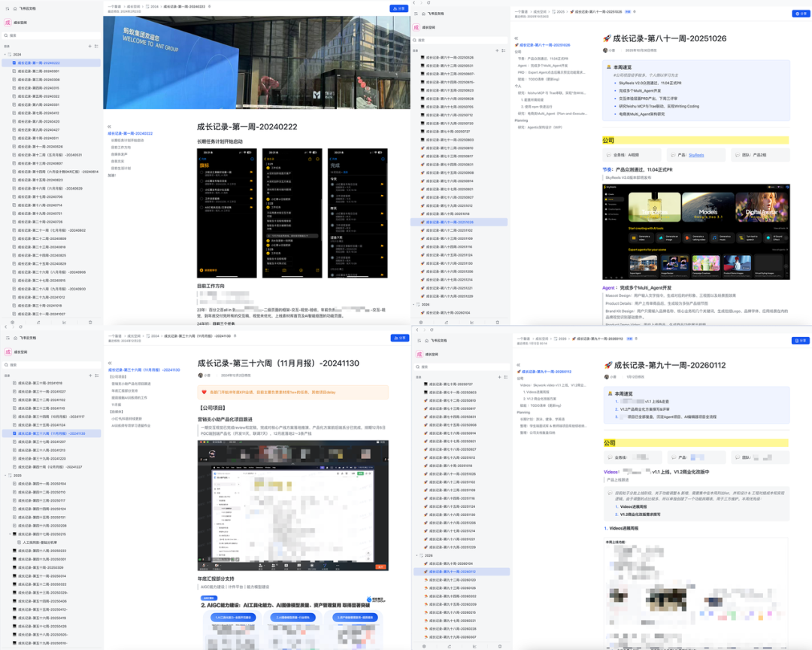Click sidebar toggle icon beside 飞书云文档 top-left
812x650 pixels.
pyautogui.click(x=6, y=9)
